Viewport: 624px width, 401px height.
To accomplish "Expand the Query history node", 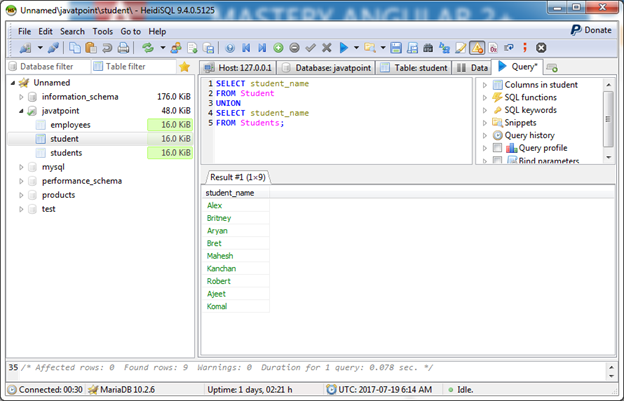I will click(485, 136).
